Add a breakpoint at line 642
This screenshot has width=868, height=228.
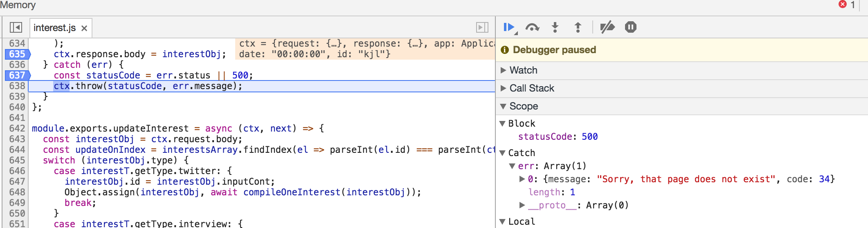[17, 128]
